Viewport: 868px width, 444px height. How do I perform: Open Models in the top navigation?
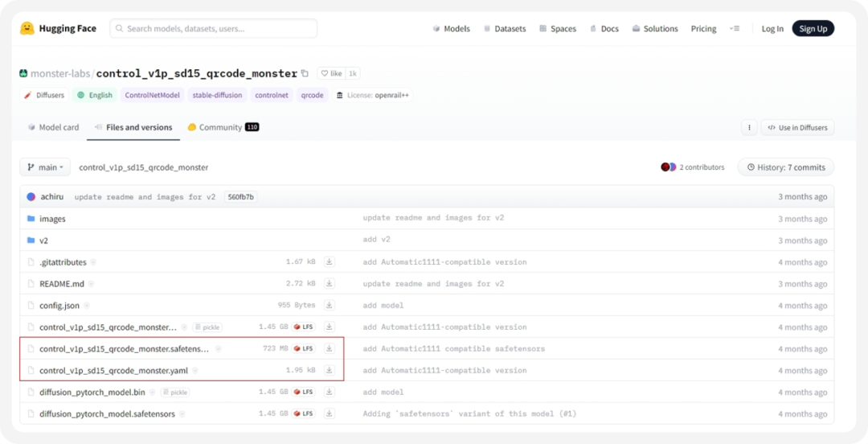pos(451,29)
